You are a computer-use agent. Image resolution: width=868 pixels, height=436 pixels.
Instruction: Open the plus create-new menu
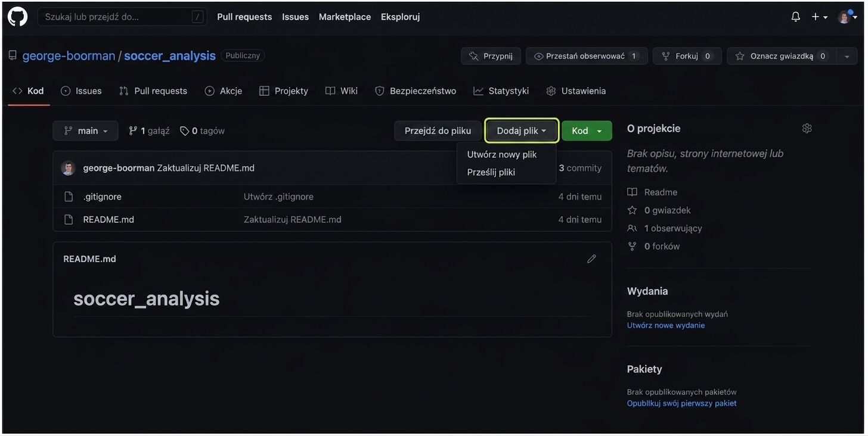pos(820,17)
